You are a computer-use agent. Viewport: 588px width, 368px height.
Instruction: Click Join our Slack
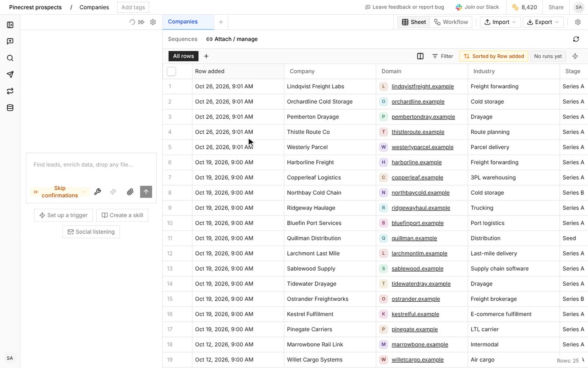coord(477,7)
